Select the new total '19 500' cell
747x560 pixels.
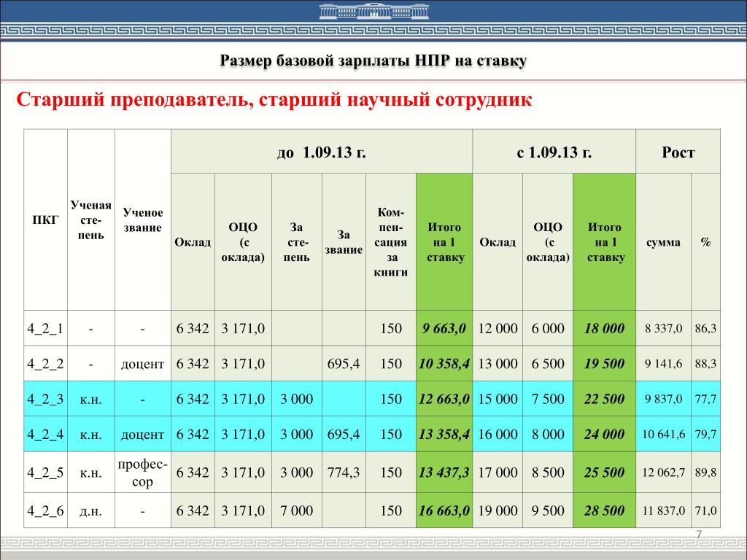[x=604, y=364]
